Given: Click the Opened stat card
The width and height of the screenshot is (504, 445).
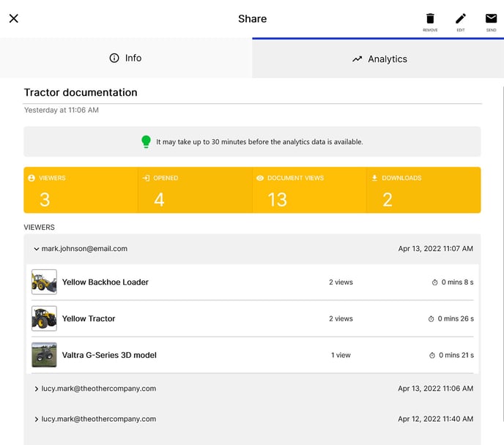Looking at the screenshot, I should (195, 190).
